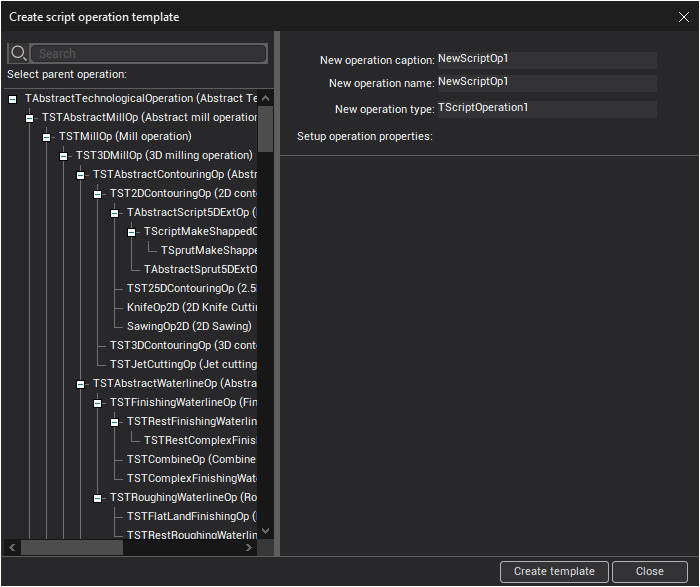The width and height of the screenshot is (700, 587).
Task: Click the New operation caption field
Action: pyautogui.click(x=546, y=59)
